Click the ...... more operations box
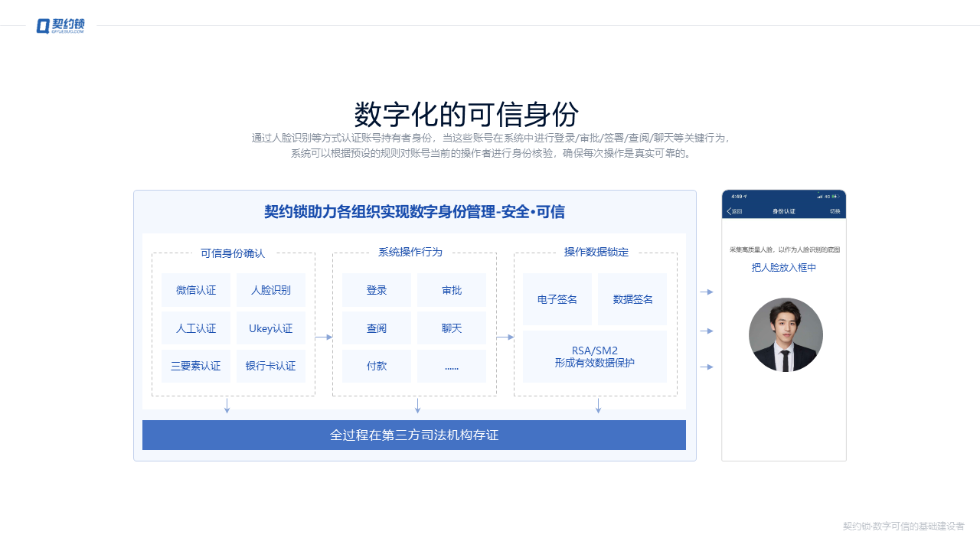Screen dimensions: 980x551 (x=452, y=366)
